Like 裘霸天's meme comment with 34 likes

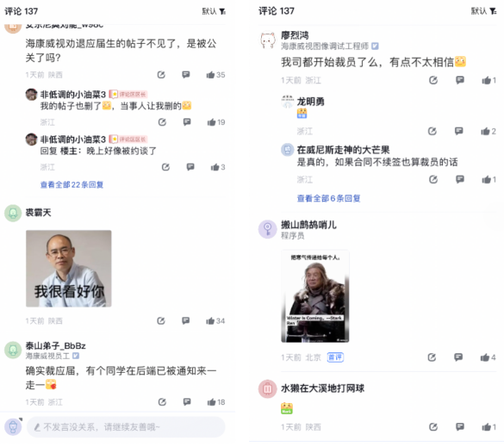pyautogui.click(x=215, y=320)
